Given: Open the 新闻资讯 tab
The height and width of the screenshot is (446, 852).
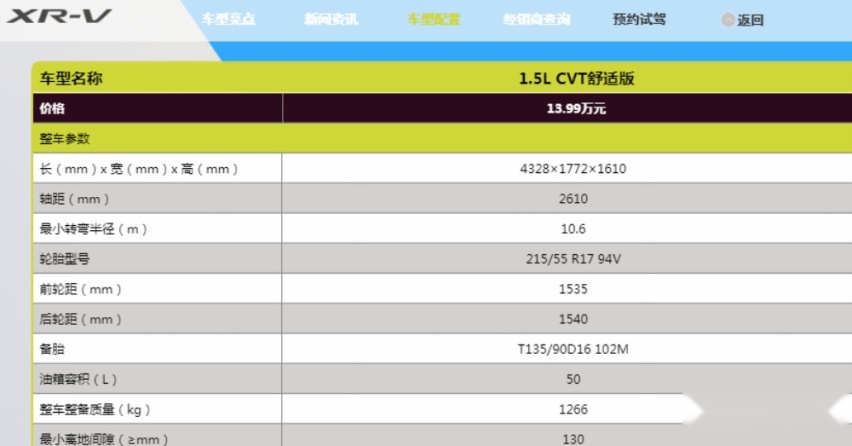Looking at the screenshot, I should point(331,20).
